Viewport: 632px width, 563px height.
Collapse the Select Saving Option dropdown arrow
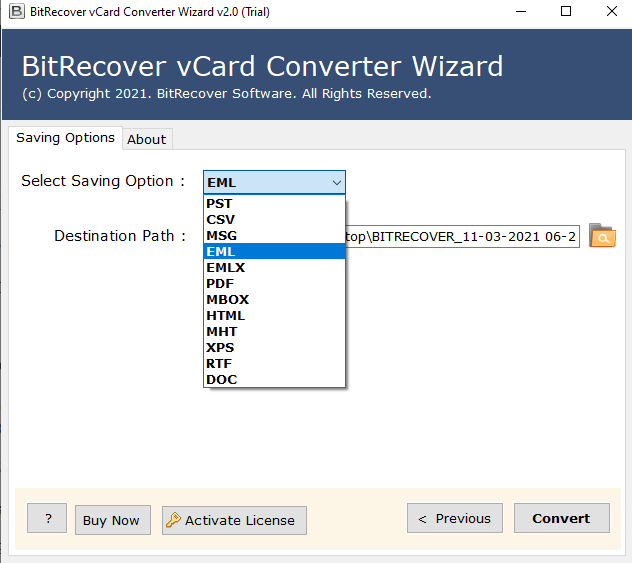pyautogui.click(x=336, y=182)
